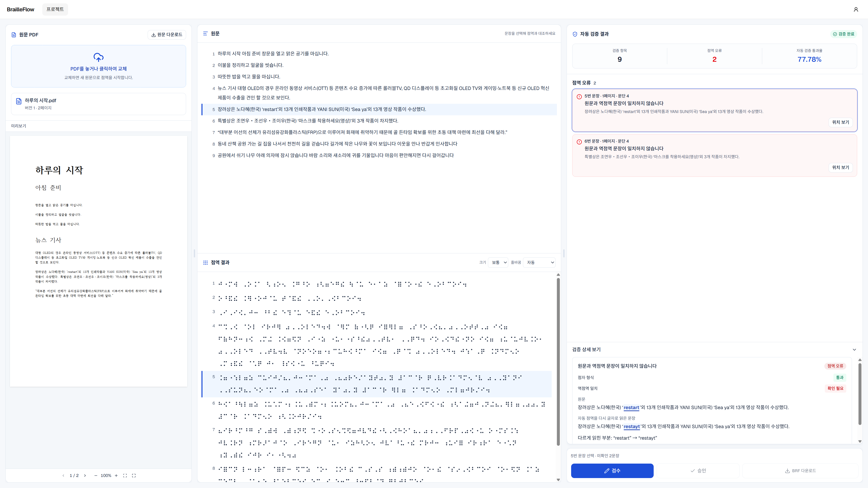Viewport: 868px width, 488px height.
Task: Go to previous PDF preview page
Action: coord(63,476)
